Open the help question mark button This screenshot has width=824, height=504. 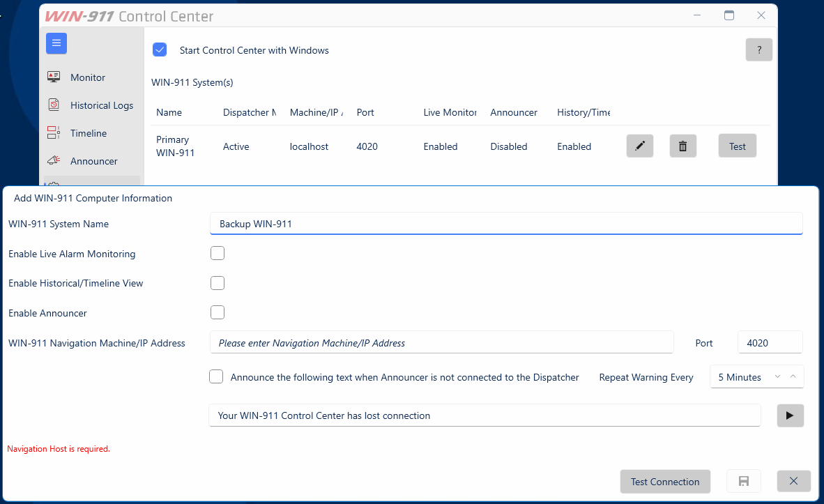click(759, 50)
